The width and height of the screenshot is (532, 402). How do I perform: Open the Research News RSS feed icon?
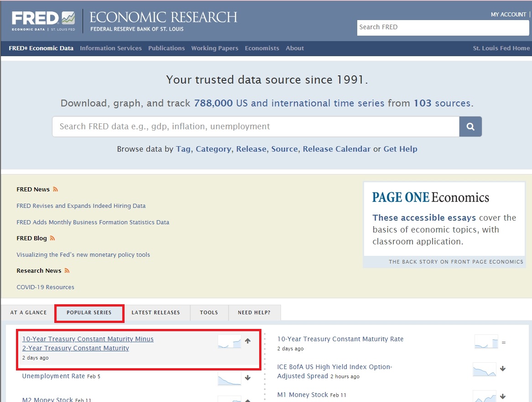67,270
